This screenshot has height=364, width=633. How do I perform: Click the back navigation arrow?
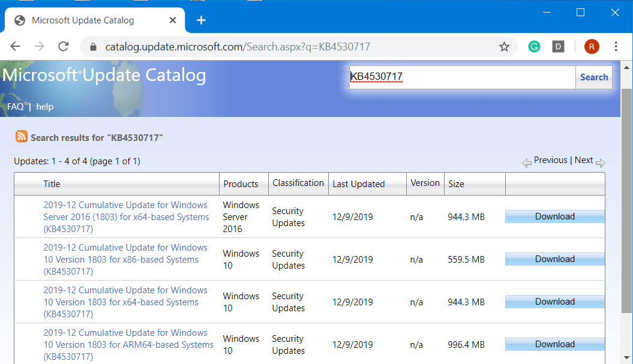[15, 46]
